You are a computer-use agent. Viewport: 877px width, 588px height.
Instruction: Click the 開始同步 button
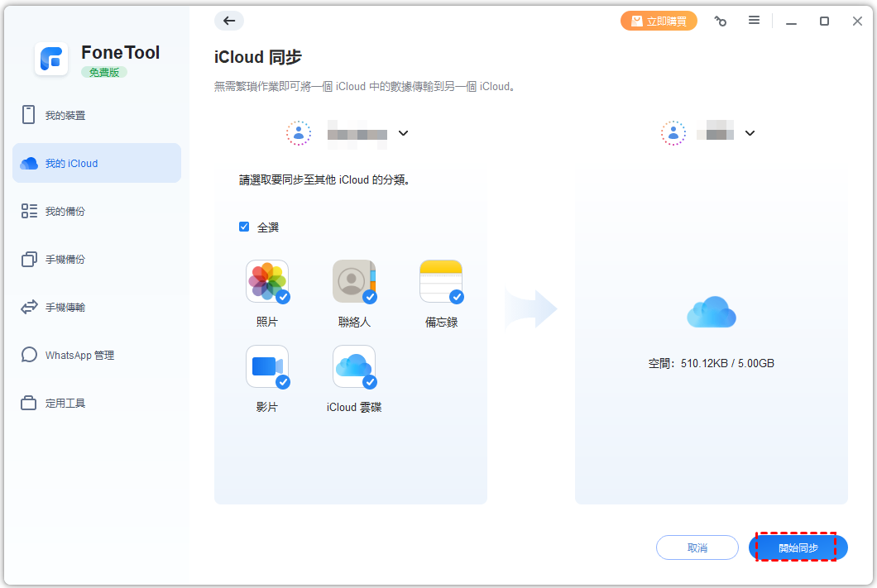[x=798, y=547]
